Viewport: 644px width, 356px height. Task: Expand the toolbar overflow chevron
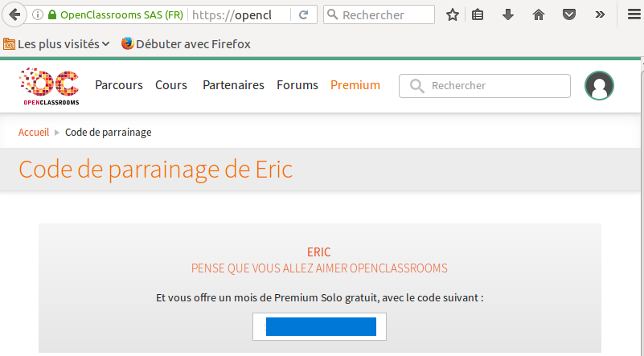click(600, 14)
